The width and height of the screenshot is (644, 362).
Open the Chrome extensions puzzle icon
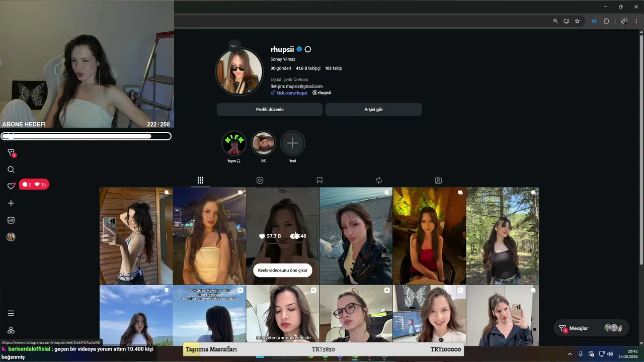pos(606,21)
